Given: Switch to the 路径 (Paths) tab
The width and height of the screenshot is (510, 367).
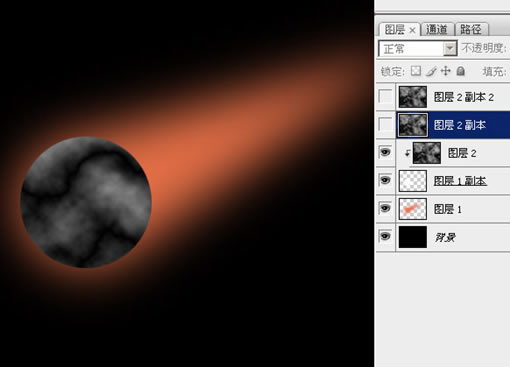Looking at the screenshot, I should pos(471,29).
